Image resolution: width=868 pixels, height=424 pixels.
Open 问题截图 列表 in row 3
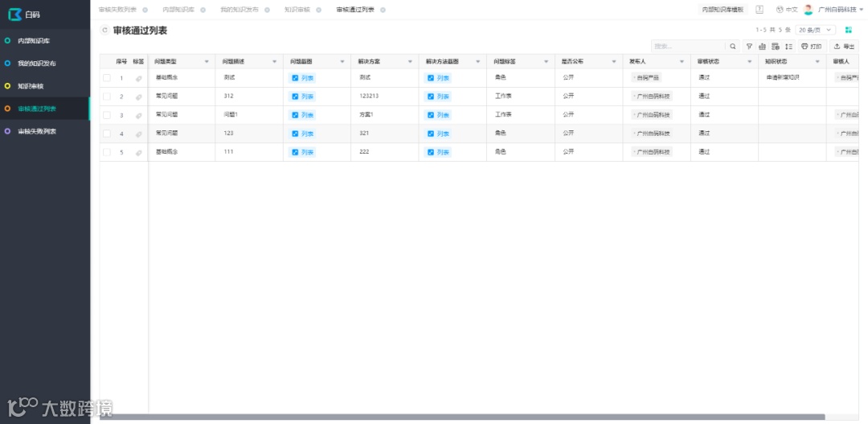302,115
